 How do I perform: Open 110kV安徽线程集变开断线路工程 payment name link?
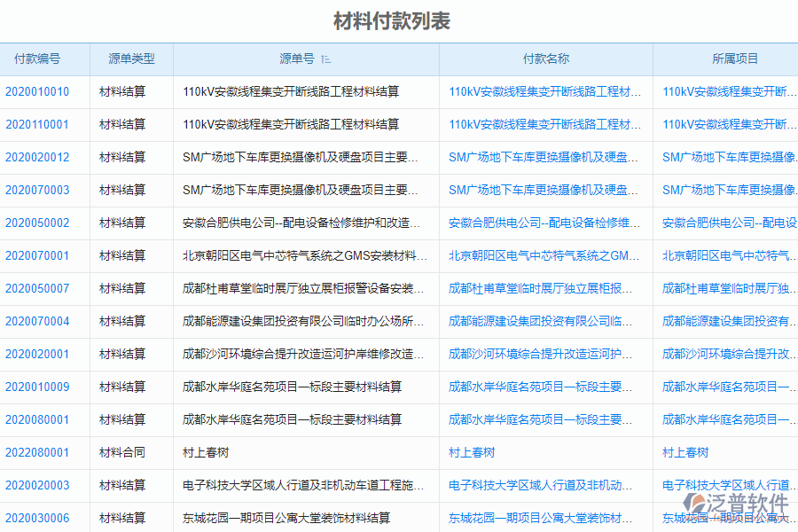coord(544,91)
